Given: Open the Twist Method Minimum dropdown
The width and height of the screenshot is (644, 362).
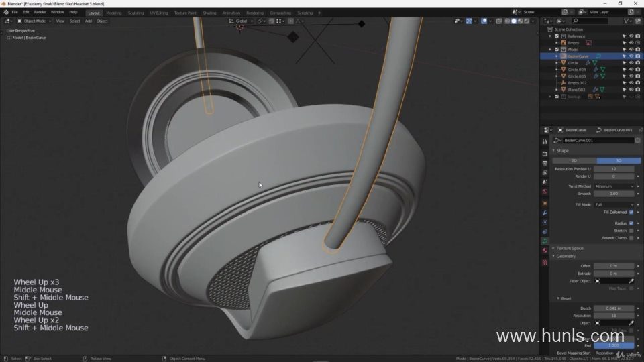Looking at the screenshot, I should 614,186.
